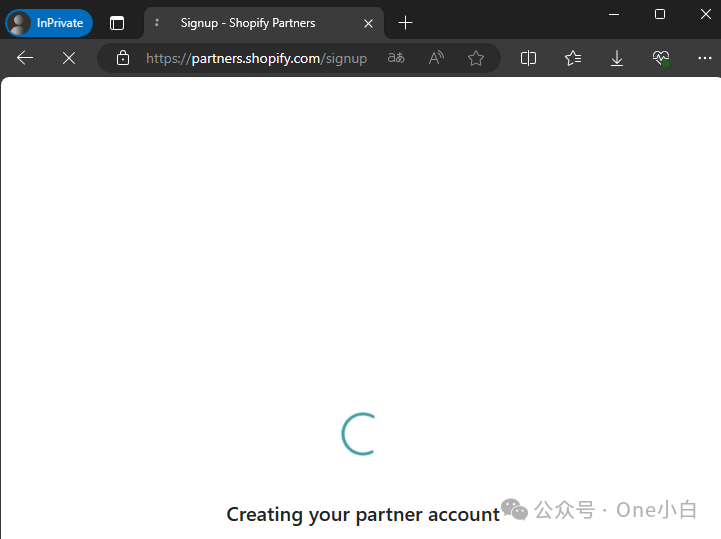The image size is (721, 539).
Task: Close the browser window
Action: pyautogui.click(x=706, y=14)
